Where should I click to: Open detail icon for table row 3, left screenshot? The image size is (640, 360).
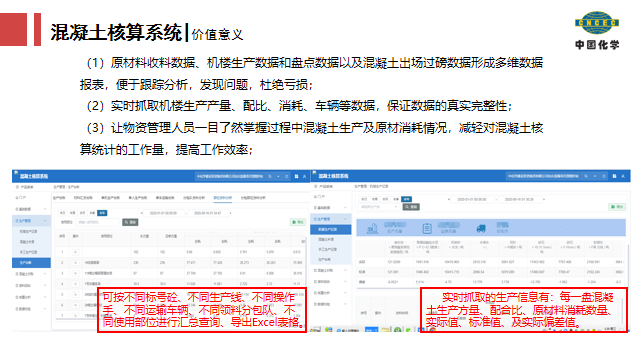pos(76,273)
